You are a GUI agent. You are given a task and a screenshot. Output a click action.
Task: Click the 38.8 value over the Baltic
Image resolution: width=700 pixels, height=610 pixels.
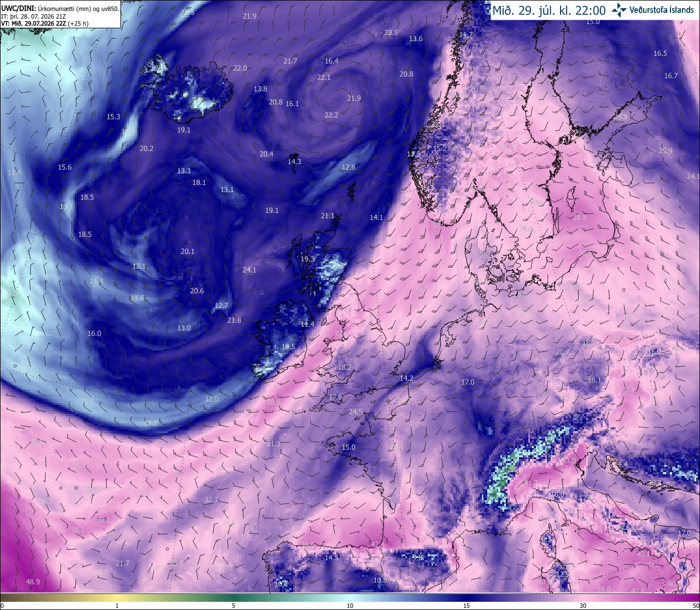580,217
